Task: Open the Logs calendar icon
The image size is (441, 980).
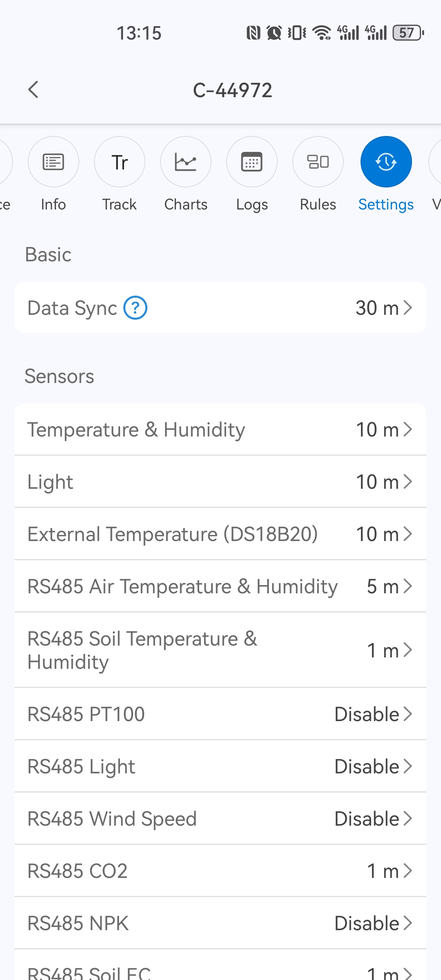Action: coord(252,162)
